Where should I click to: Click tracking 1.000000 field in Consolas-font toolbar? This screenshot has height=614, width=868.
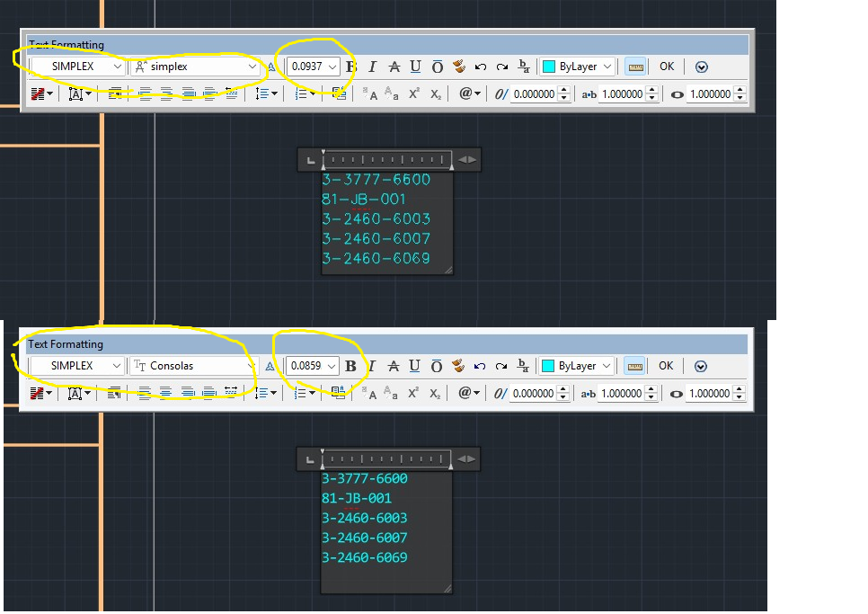coord(621,393)
